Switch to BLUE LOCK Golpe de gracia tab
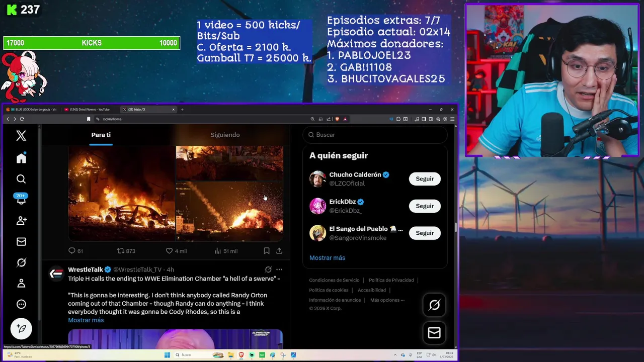The height and width of the screenshot is (362, 644). 33,110
